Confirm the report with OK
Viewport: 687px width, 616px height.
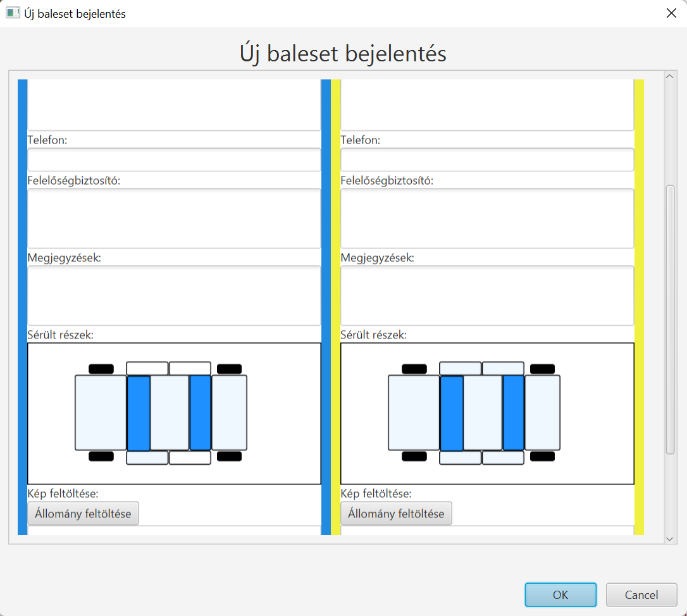click(561, 594)
